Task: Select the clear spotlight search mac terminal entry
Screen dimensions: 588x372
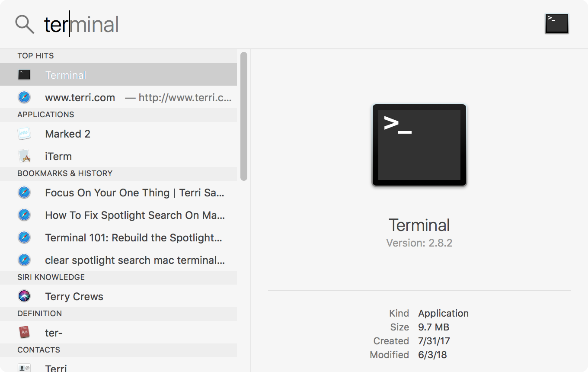Action: click(x=134, y=260)
